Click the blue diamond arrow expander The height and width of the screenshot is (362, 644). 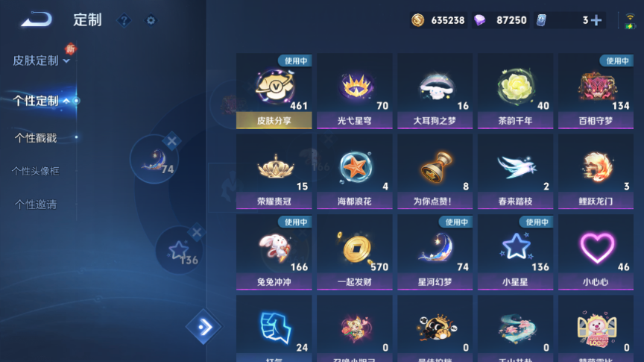point(204,327)
